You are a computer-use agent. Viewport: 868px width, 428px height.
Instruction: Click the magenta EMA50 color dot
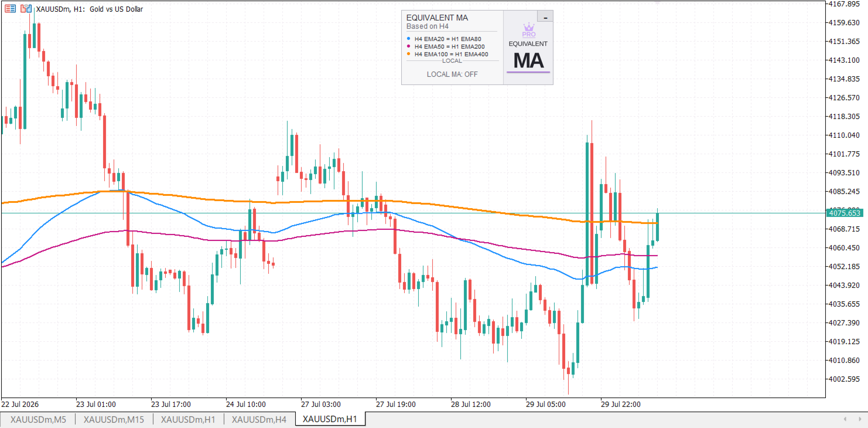tap(408, 46)
